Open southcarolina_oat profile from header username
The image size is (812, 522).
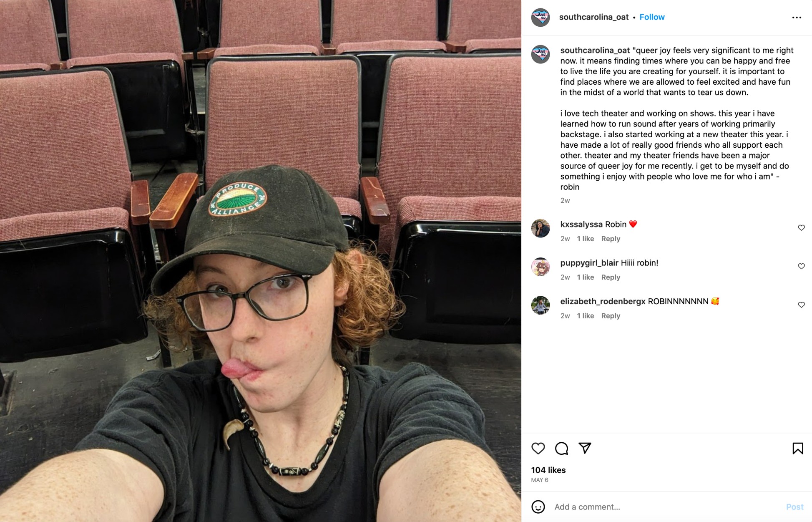point(594,17)
